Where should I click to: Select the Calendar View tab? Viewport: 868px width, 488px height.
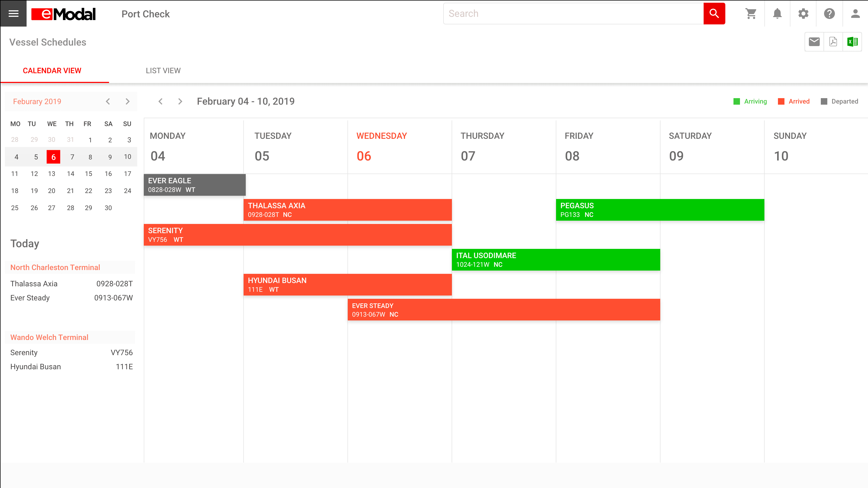[x=52, y=71]
